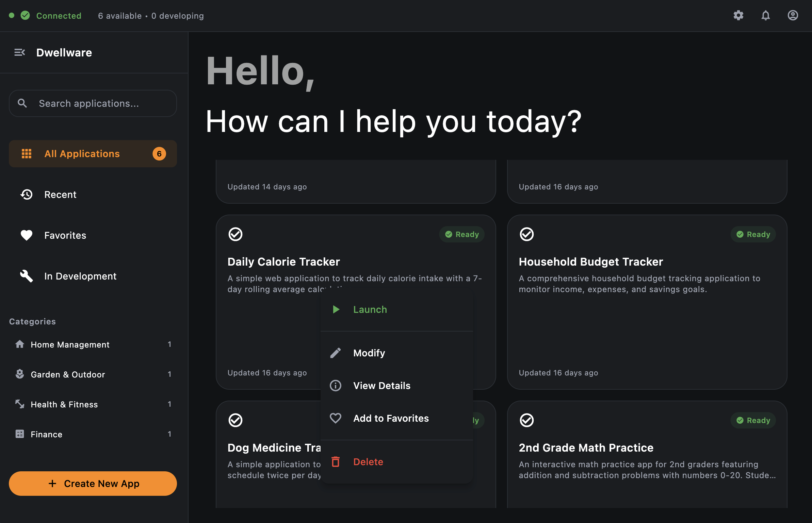Click the In Development wrench icon
This screenshot has height=523, width=812.
click(27, 276)
